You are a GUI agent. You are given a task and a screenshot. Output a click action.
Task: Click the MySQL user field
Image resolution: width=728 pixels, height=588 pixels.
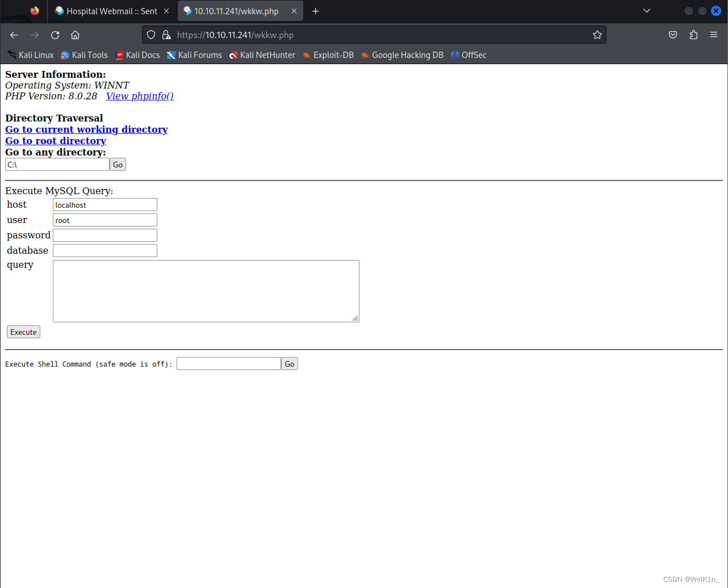coord(105,220)
